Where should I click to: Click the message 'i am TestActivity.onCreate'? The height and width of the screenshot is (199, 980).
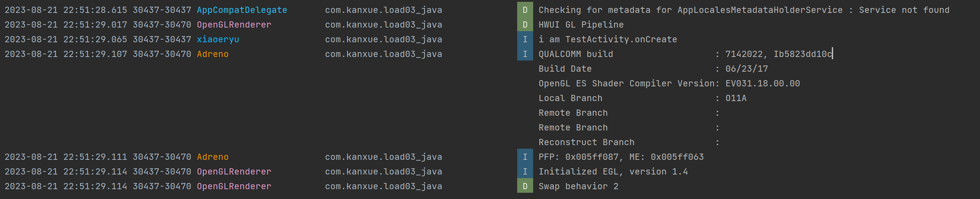(x=608, y=39)
